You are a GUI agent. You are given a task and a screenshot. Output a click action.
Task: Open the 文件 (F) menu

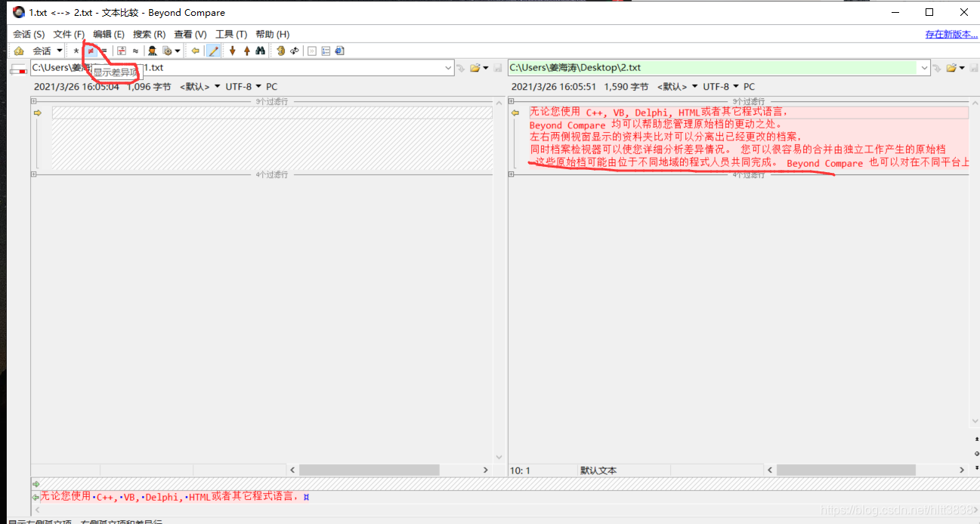(x=69, y=34)
